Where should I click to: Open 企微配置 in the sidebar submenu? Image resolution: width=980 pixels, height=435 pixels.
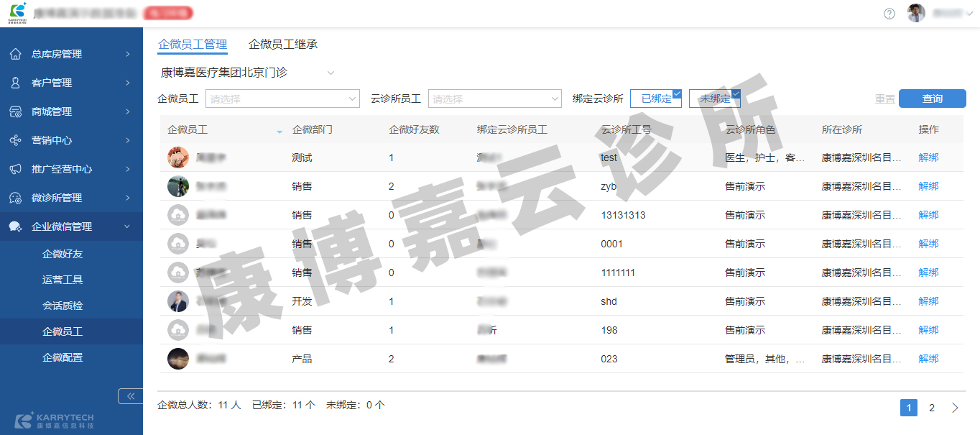[x=63, y=357]
